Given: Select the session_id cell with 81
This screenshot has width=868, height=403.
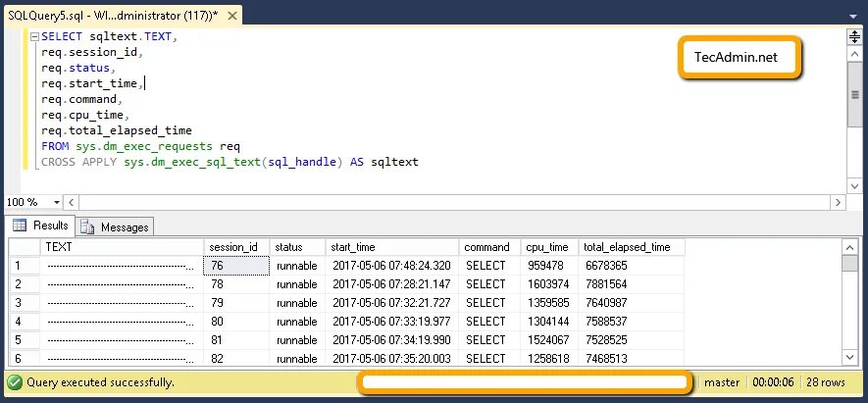Looking at the screenshot, I should [236, 340].
